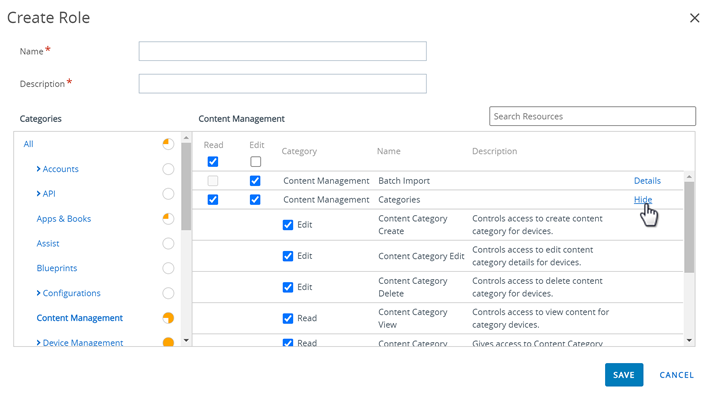Click permissions table scroll up arrow

(689, 176)
